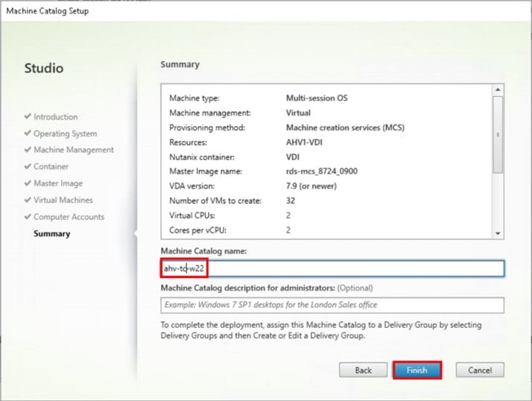532x401 pixels.
Task: Click the '7.9 (or newer)' VDA value
Action: coord(311,186)
